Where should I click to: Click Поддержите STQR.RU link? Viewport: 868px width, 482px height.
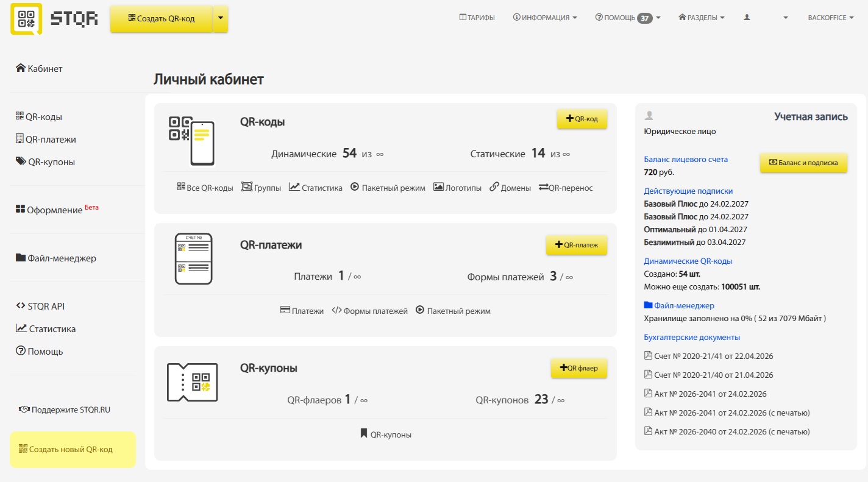[65, 410]
